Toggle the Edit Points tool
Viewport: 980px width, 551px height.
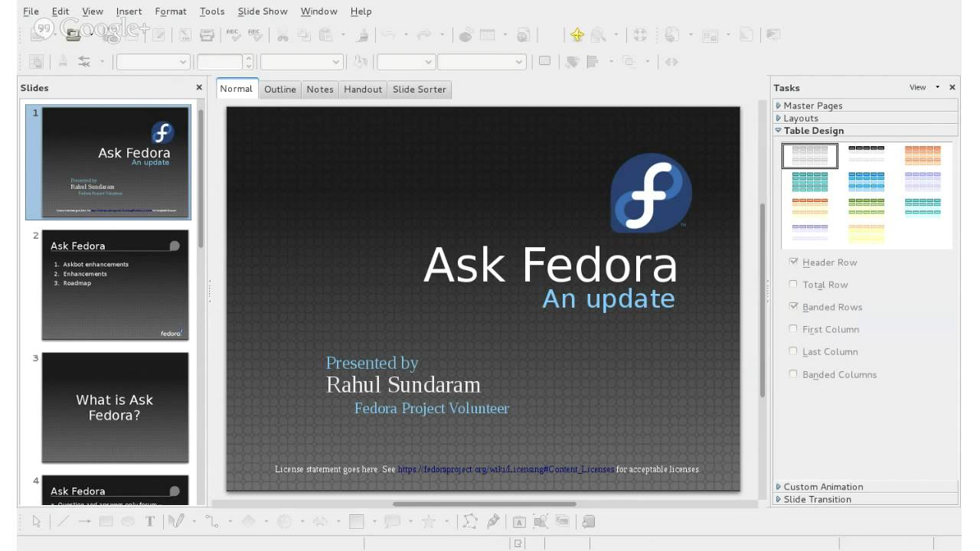point(470,522)
